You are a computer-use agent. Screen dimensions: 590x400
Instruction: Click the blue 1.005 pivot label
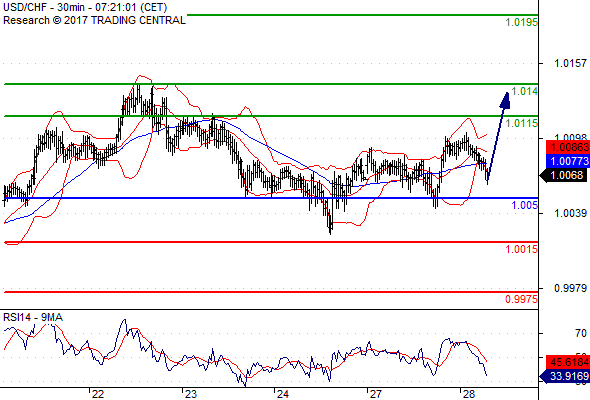coord(525,205)
